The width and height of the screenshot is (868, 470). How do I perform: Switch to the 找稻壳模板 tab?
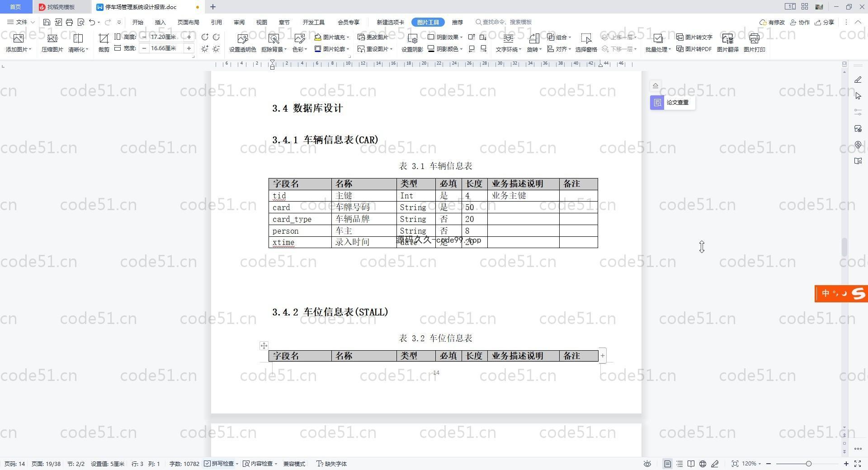point(61,7)
